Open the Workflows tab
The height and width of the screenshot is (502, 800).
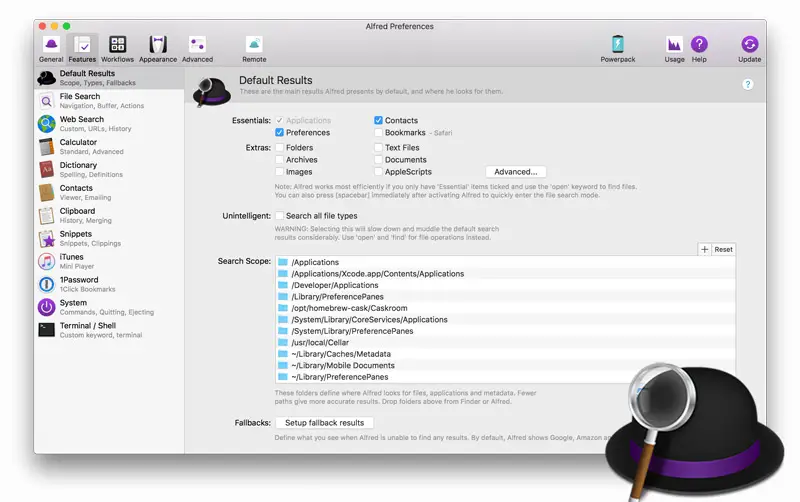point(117,49)
